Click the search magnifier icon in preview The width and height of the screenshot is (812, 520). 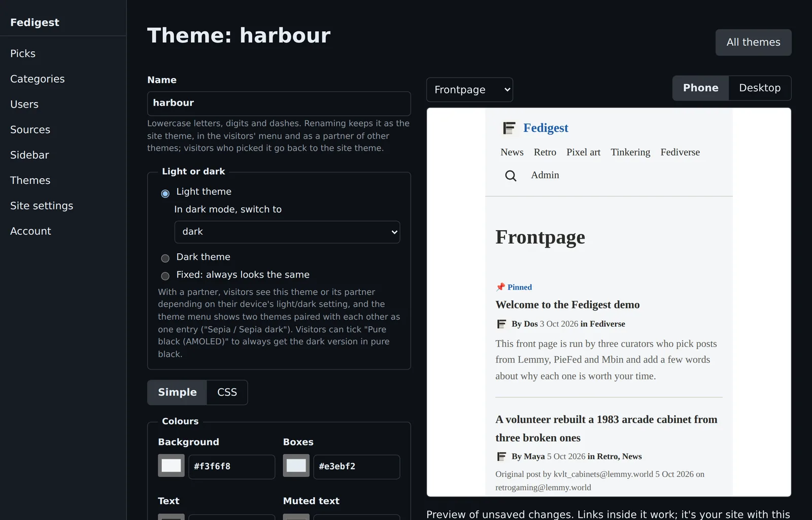511,176
